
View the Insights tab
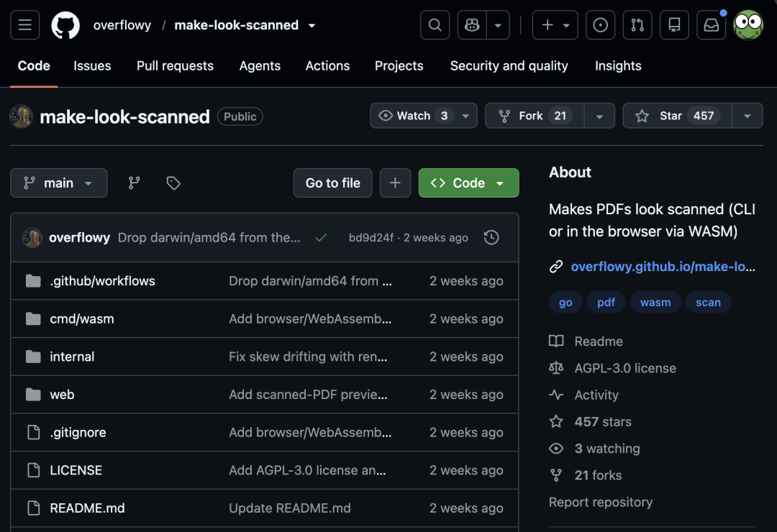click(618, 66)
